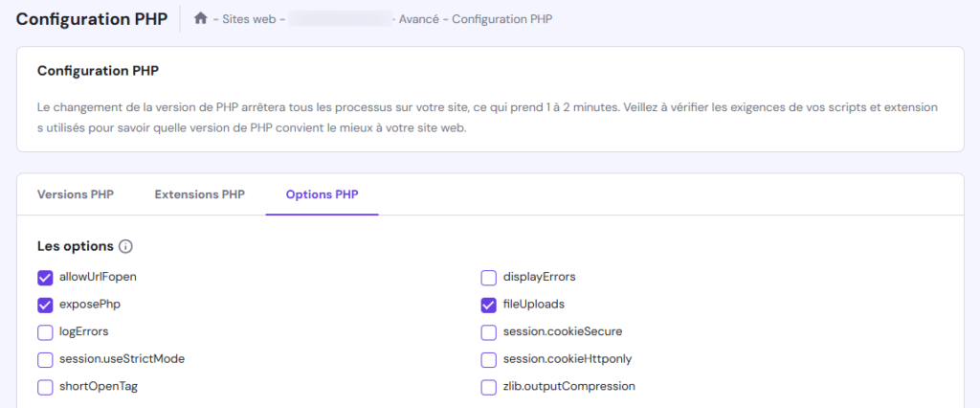Enable the logErrors checkbox
The height and width of the screenshot is (408, 980).
(x=45, y=332)
